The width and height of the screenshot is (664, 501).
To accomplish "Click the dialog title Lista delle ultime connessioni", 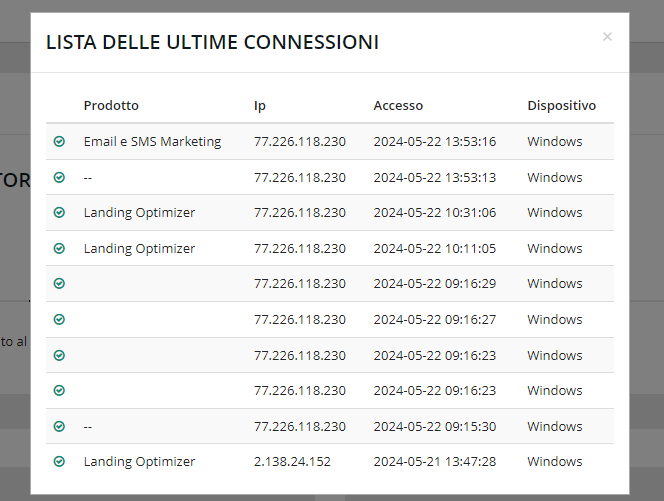I will [212, 42].
